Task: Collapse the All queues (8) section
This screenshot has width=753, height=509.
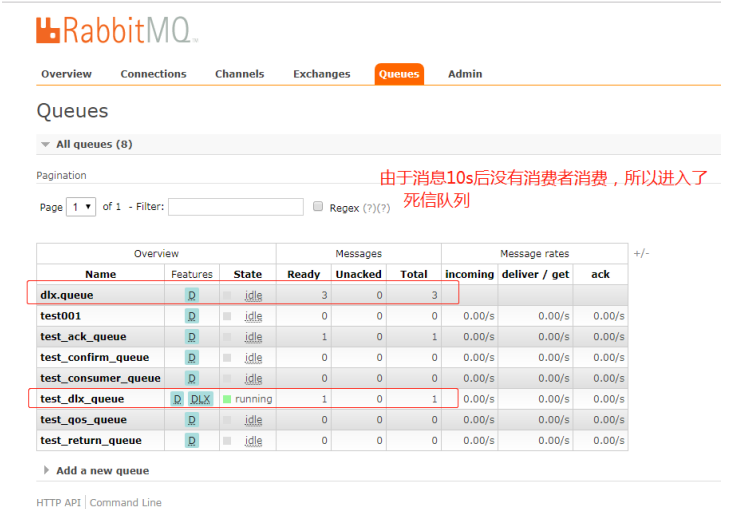Action: 94,144
